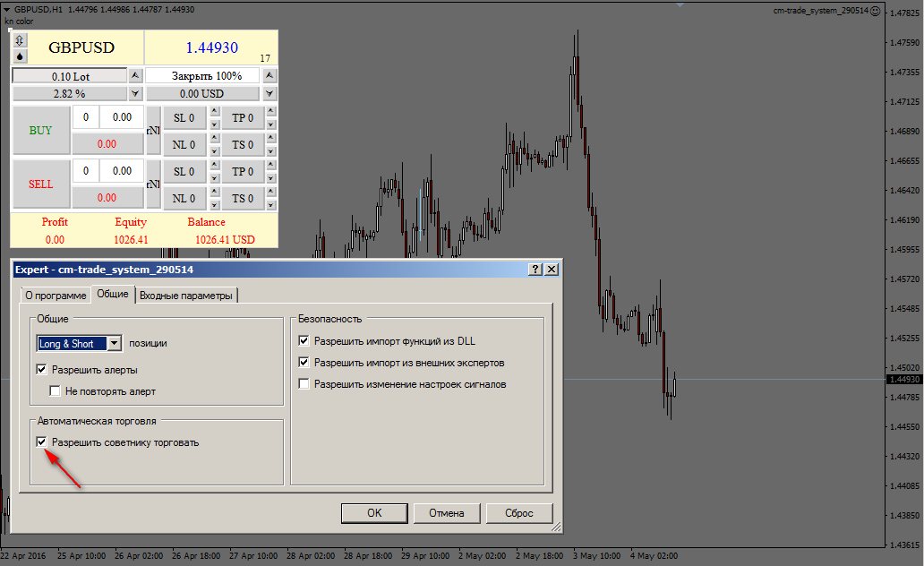The width and height of the screenshot is (924, 566).
Task: Increase lot size with up arrow
Action: pos(135,76)
